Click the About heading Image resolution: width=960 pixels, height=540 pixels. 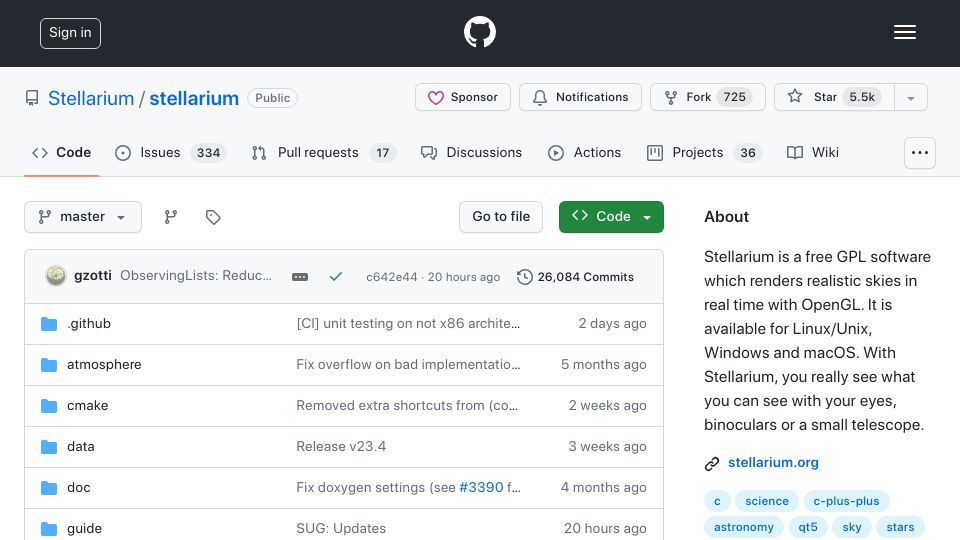coord(726,217)
